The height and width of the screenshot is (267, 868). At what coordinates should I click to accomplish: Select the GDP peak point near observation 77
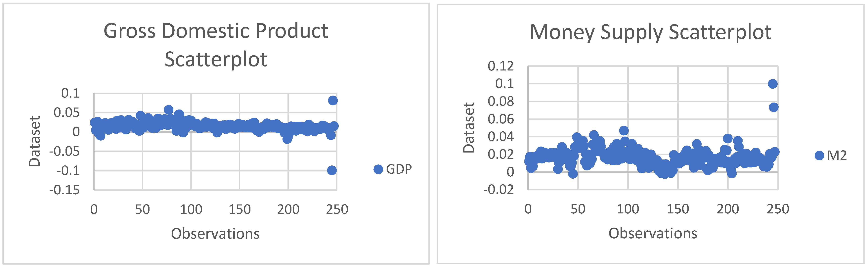coord(169,110)
